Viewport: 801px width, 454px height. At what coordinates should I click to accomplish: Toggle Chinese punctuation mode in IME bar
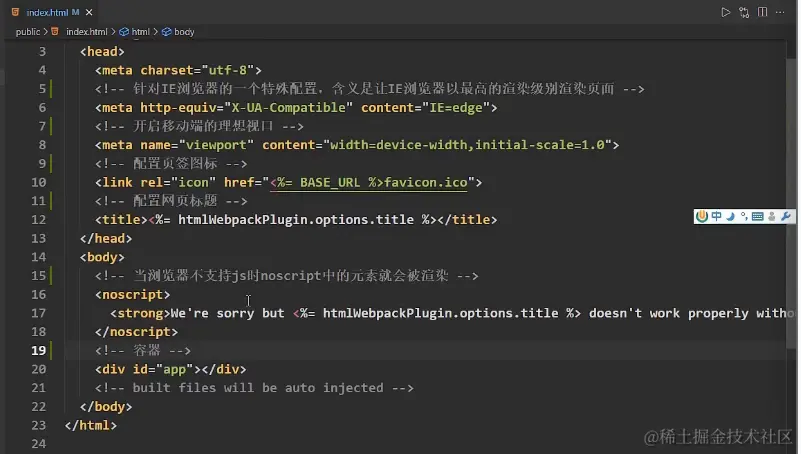[x=744, y=217]
